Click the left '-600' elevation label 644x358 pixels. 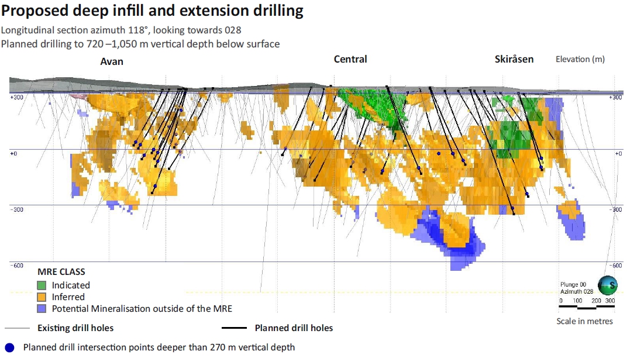16,266
